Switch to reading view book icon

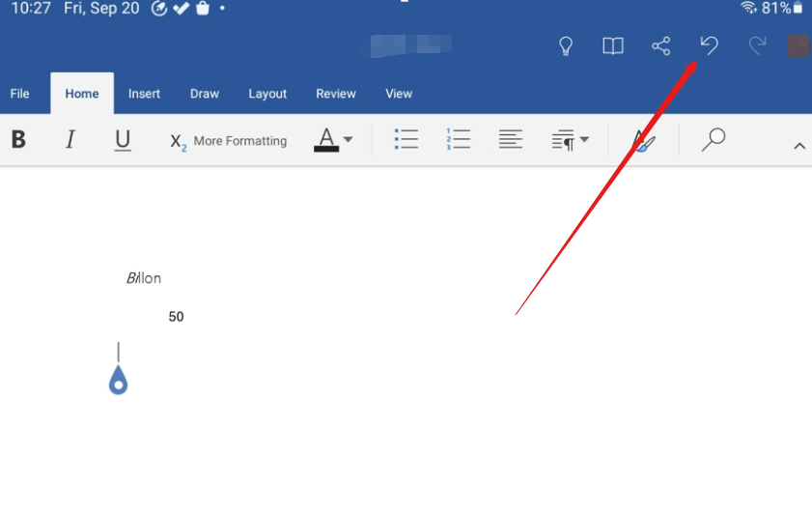pos(613,46)
